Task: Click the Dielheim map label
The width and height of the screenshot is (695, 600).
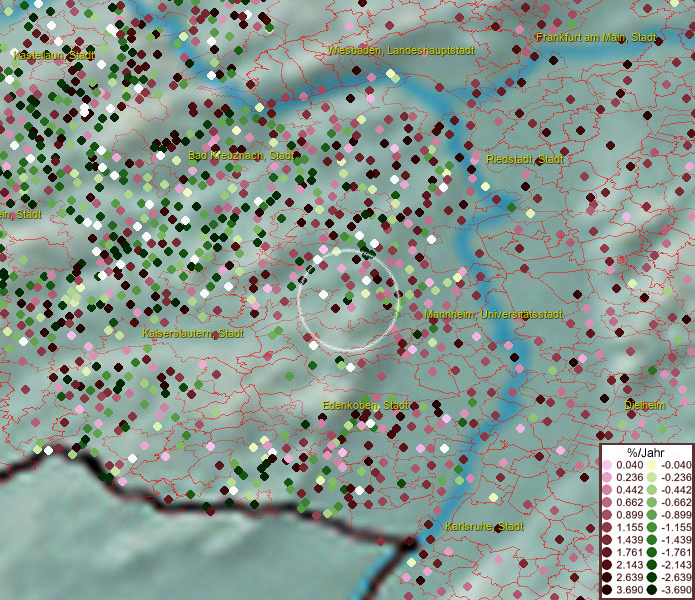Action: 644,405
